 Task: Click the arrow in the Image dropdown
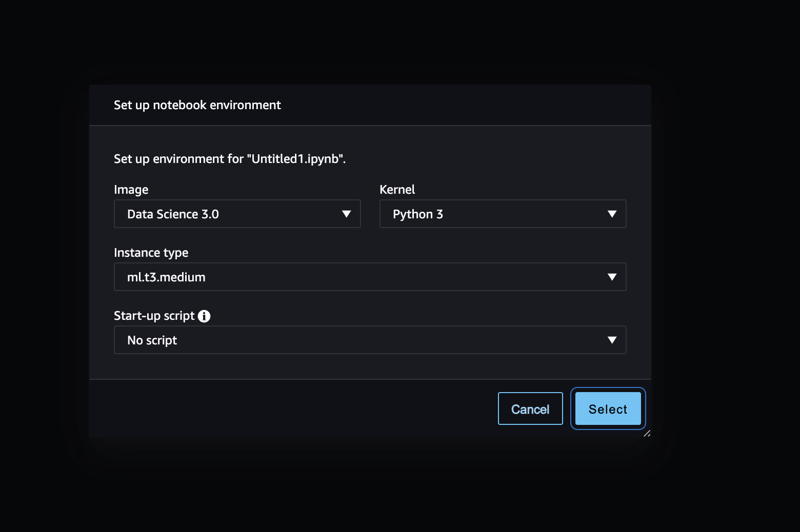[346, 214]
